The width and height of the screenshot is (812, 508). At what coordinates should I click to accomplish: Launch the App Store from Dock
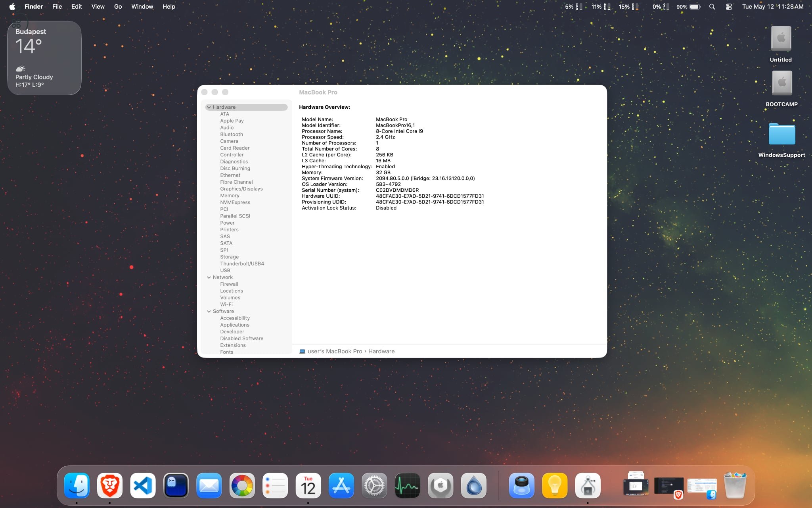click(341, 485)
